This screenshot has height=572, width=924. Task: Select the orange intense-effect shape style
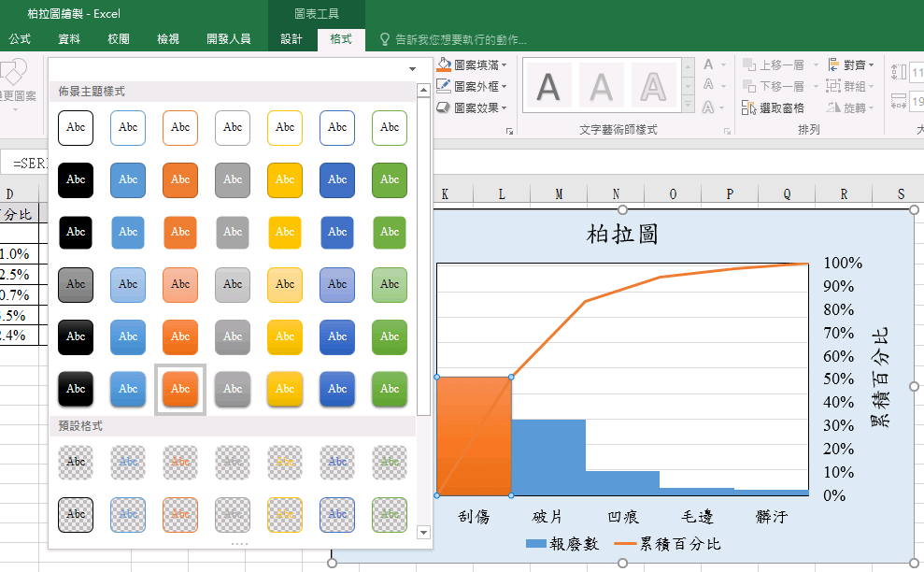pos(180,389)
